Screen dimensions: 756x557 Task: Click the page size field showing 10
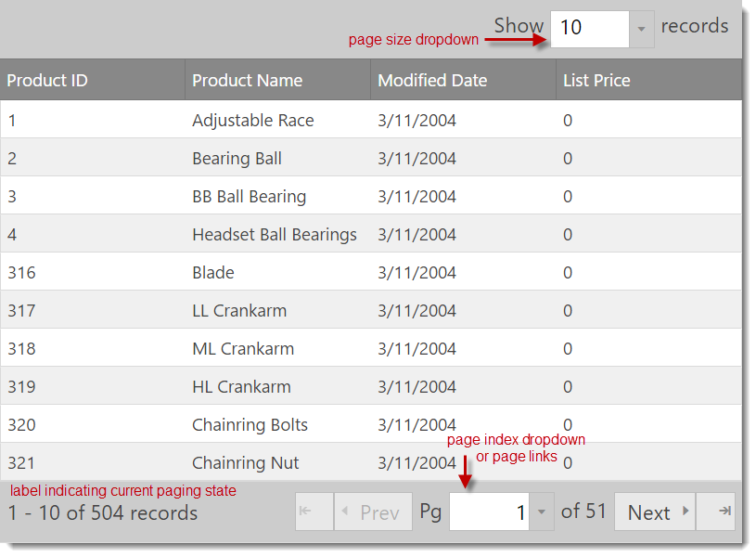pos(590,29)
